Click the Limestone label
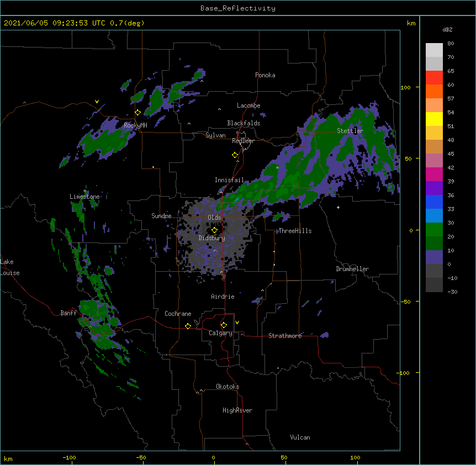 point(84,197)
